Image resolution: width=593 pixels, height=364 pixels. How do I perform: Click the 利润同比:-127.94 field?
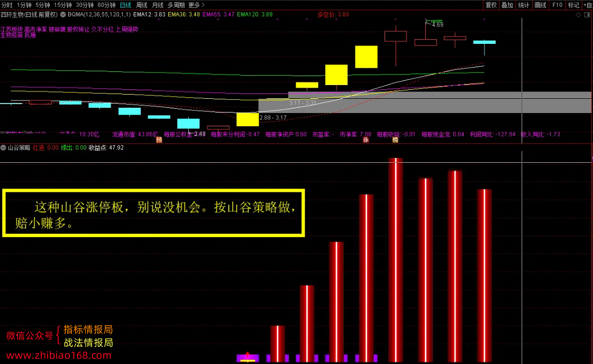(493, 134)
